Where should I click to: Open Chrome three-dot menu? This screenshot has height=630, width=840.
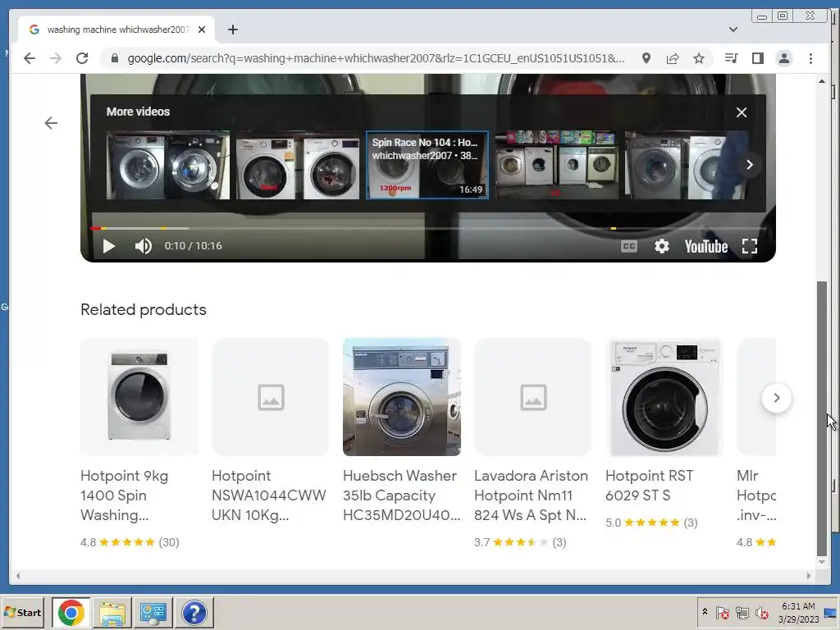tap(810, 58)
